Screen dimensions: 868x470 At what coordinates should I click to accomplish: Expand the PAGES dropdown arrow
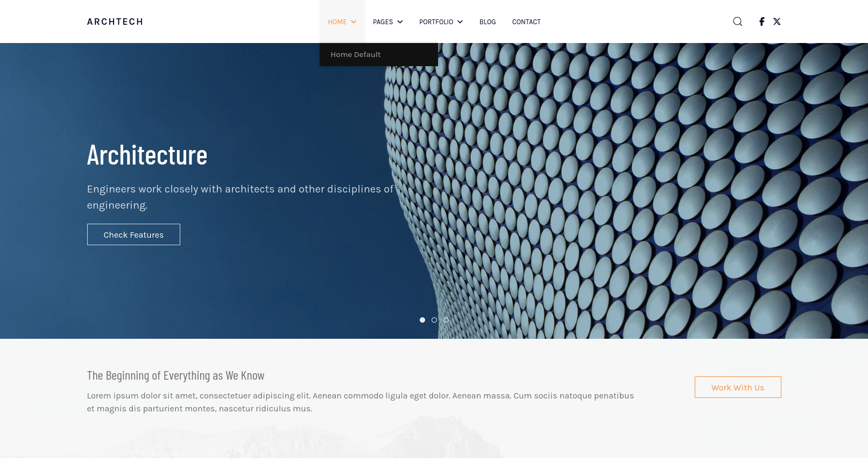(400, 22)
